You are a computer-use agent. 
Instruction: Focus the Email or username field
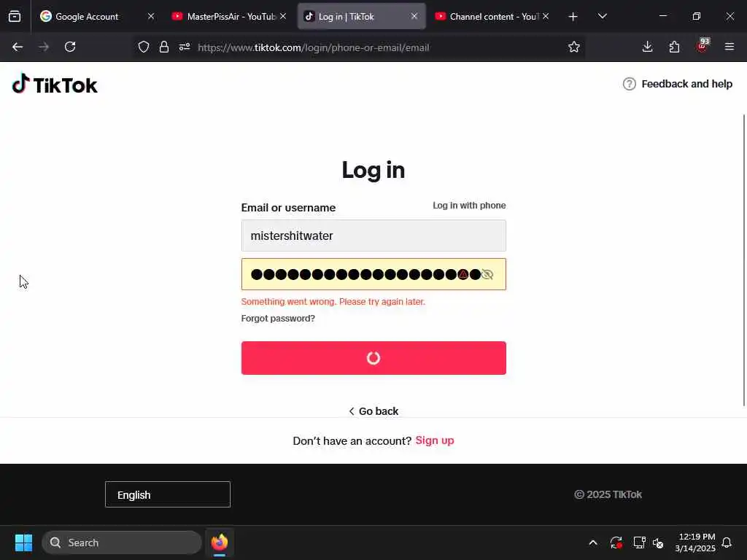[x=373, y=236]
